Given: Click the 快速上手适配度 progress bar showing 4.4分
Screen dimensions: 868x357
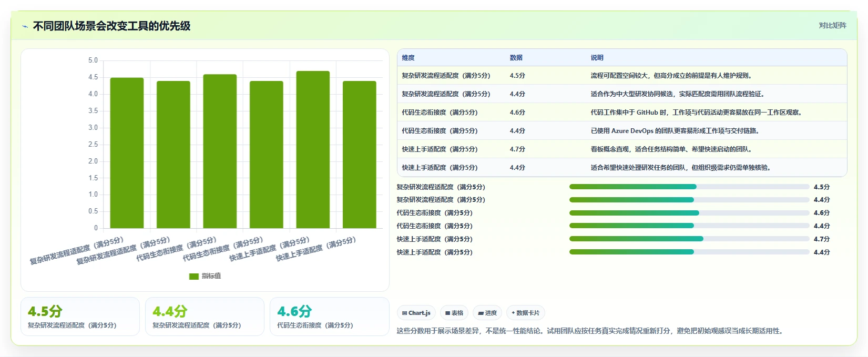Looking at the screenshot, I should pyautogui.click(x=689, y=252).
